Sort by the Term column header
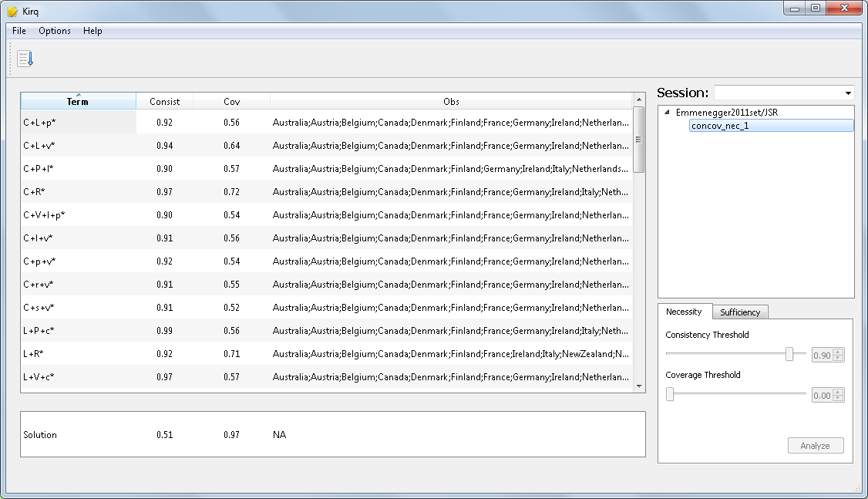The image size is (868, 499). 78,102
